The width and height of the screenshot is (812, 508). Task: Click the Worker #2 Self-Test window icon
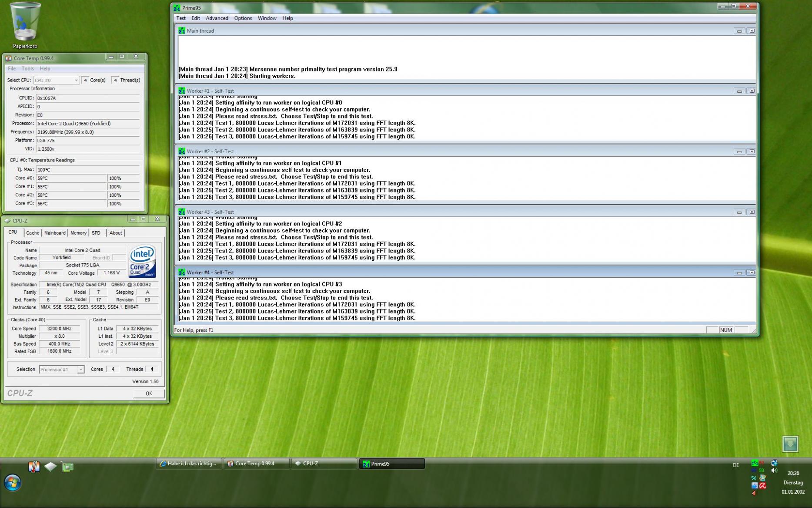[x=182, y=151]
